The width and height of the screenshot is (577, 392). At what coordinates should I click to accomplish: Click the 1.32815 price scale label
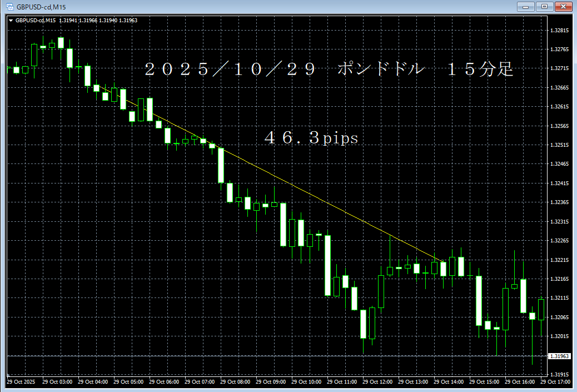tap(559, 31)
